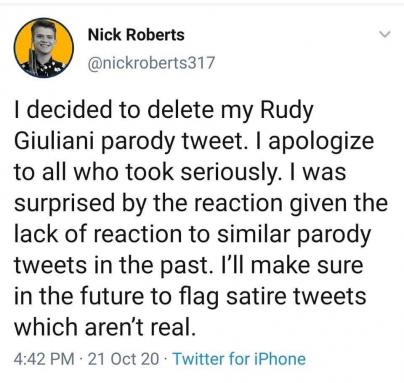Select the 21 Oct 20 date
The image size is (404, 383).
123,359
